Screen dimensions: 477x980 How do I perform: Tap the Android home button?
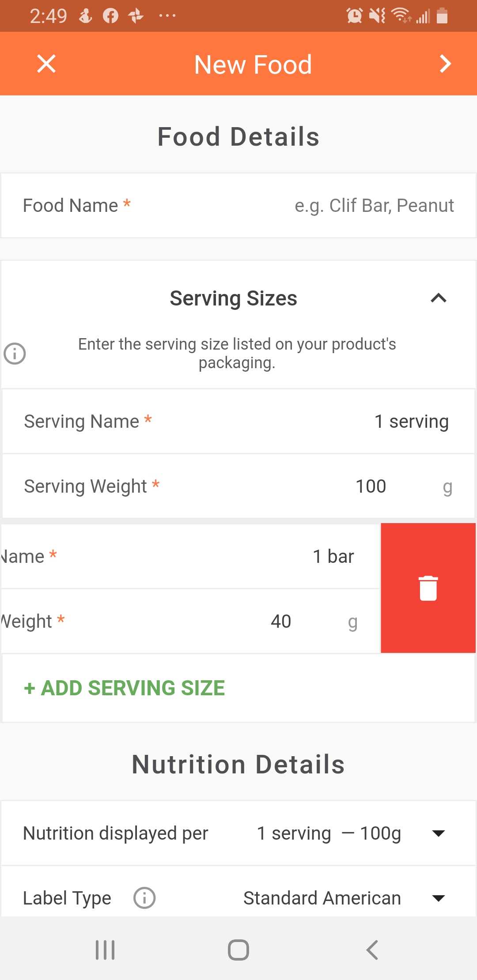pos(238,950)
